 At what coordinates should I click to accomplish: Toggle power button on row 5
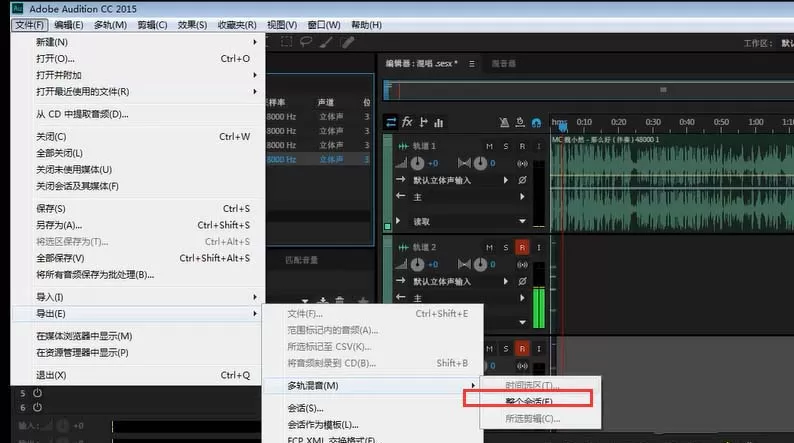(37, 393)
